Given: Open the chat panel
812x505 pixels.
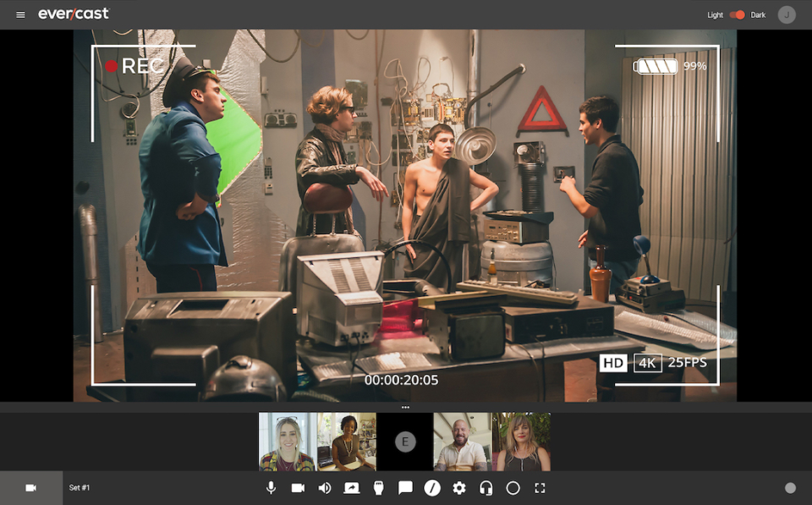Looking at the screenshot, I should click(x=405, y=488).
